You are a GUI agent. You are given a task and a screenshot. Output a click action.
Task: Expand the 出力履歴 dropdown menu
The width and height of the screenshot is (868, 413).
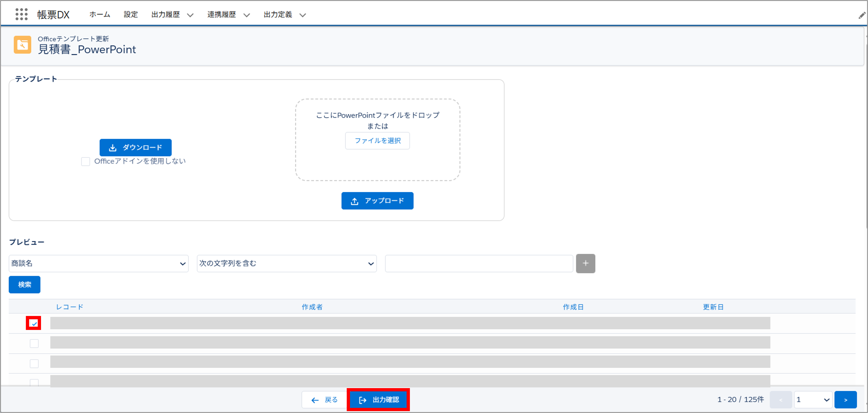click(190, 15)
